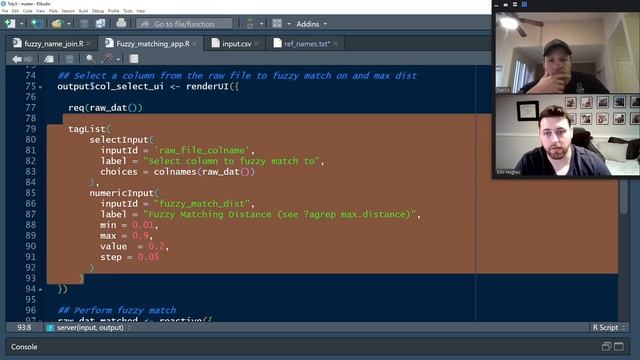
Task: Open the Session menu
Action: [x=68, y=11]
